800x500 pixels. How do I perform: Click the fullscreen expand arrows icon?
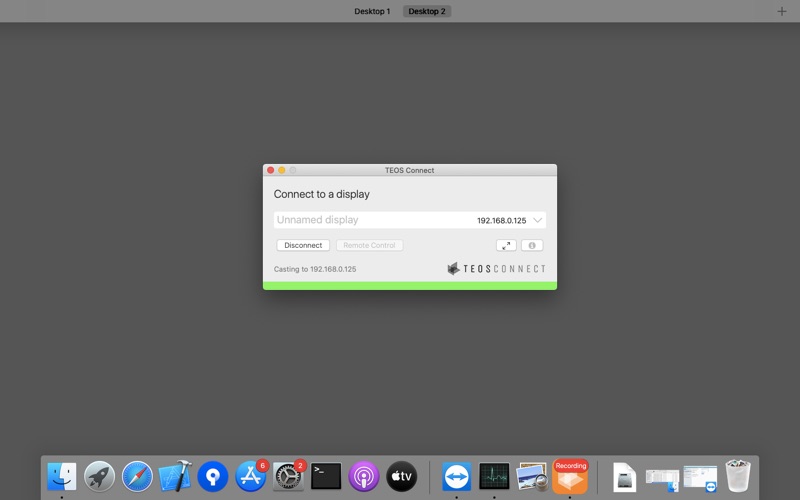506,245
